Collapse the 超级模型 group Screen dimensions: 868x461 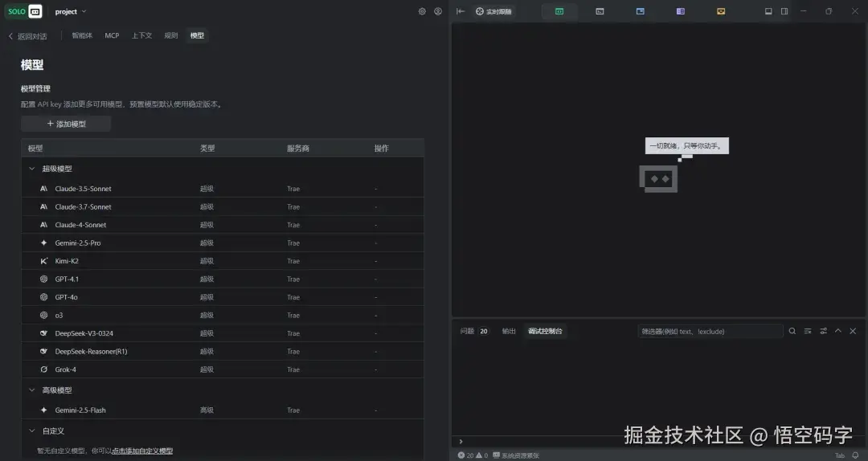(x=31, y=169)
